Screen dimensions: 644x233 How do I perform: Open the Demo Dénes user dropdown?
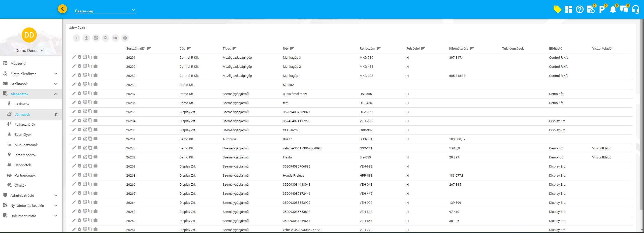(30, 50)
